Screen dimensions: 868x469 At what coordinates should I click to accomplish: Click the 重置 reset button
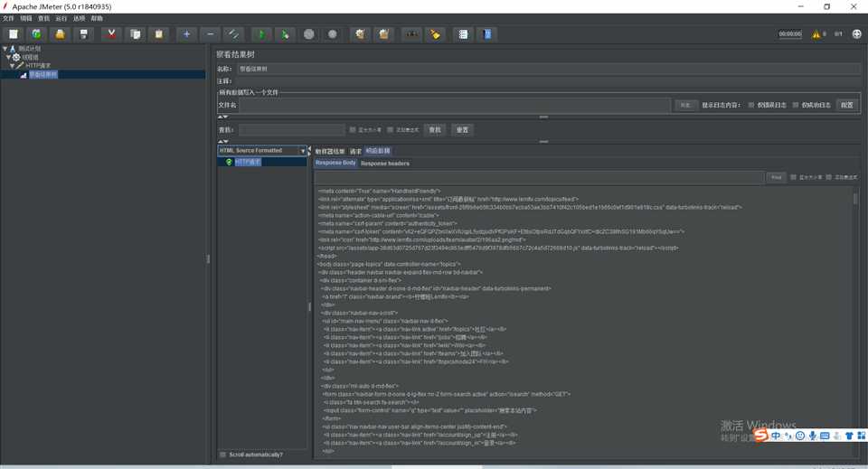tap(462, 130)
